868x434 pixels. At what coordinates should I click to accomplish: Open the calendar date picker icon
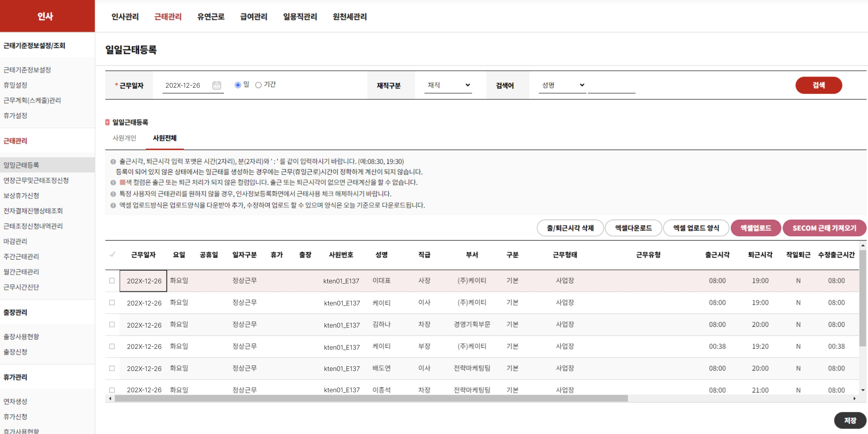tap(217, 85)
